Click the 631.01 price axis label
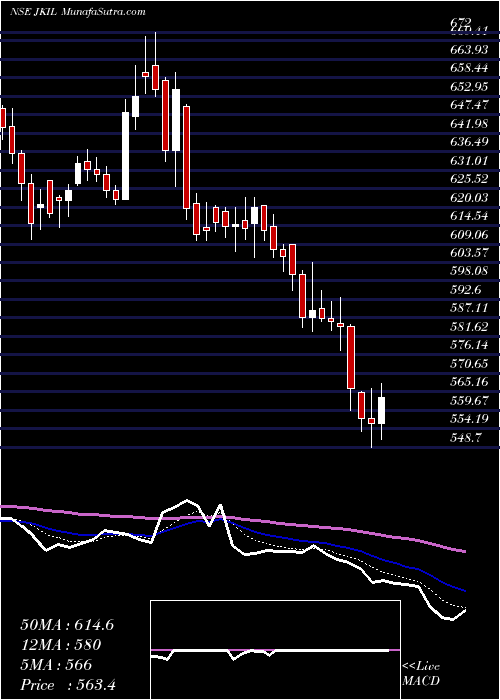Image resolution: width=500 pixels, height=700 pixels. (x=469, y=161)
